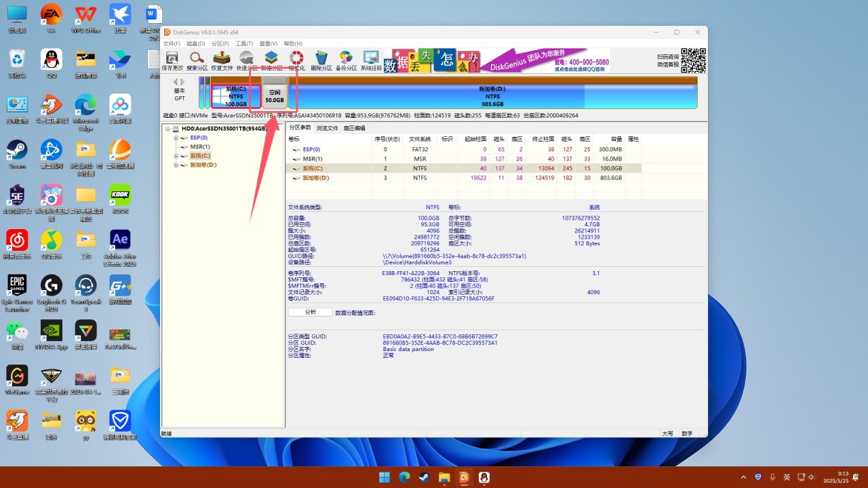Screen dimensions: 868x488
Task: Open Steam from the taskbar
Action: 424,477
